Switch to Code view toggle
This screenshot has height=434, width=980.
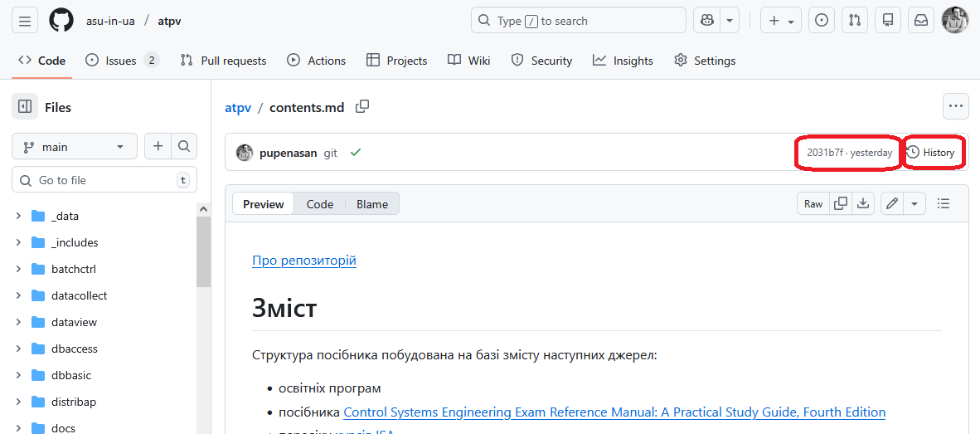coord(320,204)
